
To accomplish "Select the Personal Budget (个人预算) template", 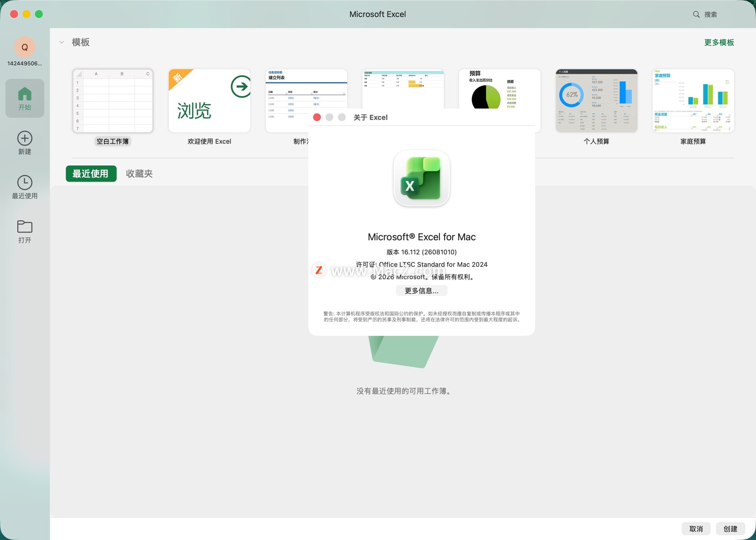I will point(597,101).
